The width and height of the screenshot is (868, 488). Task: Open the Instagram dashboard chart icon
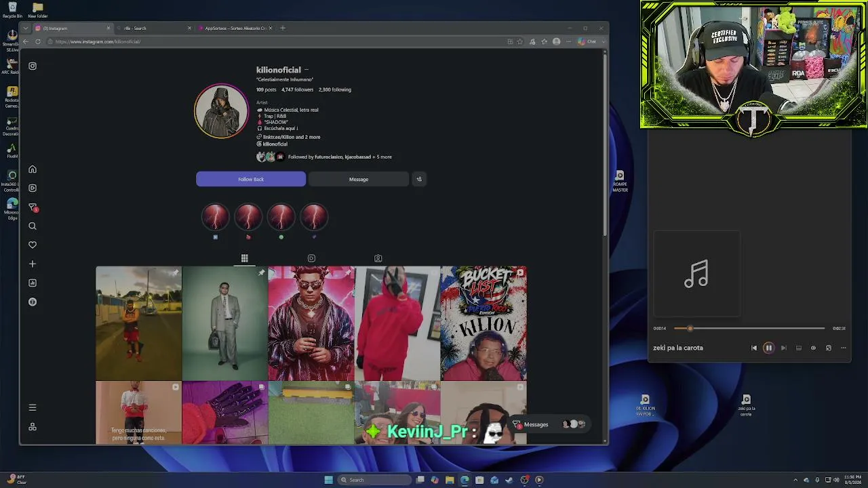33,283
